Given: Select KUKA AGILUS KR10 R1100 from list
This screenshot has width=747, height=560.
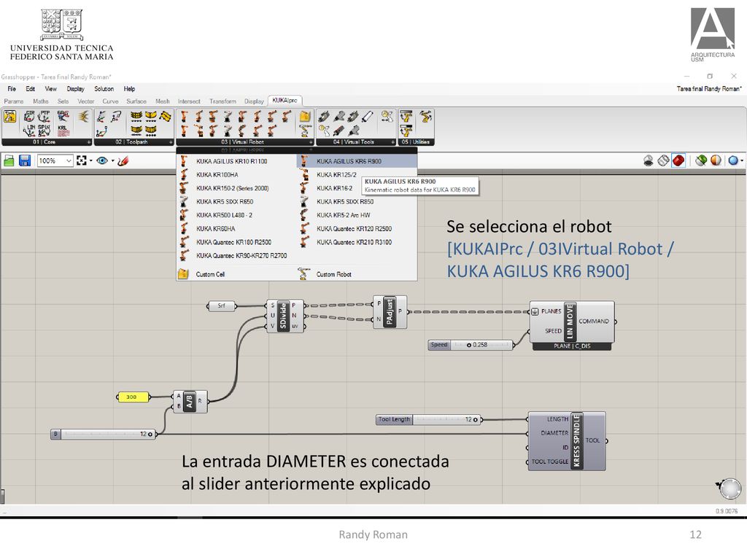Looking at the screenshot, I should [236, 161].
